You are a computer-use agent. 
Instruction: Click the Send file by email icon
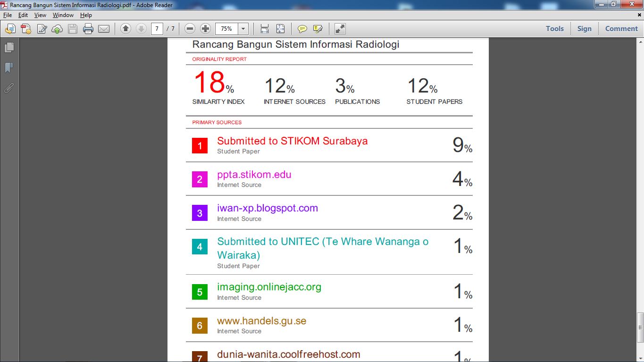pyautogui.click(x=104, y=29)
